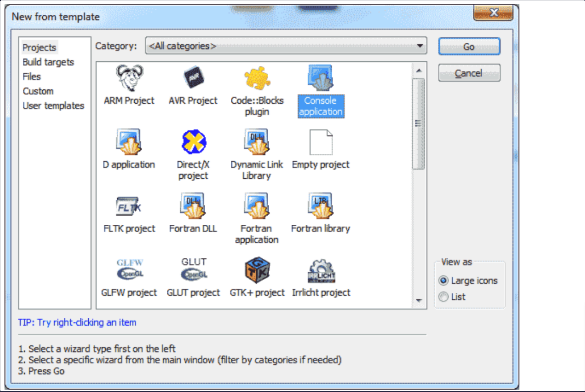585x392 pixels.
Task: Enable the Large icons view option
Action: pos(444,281)
